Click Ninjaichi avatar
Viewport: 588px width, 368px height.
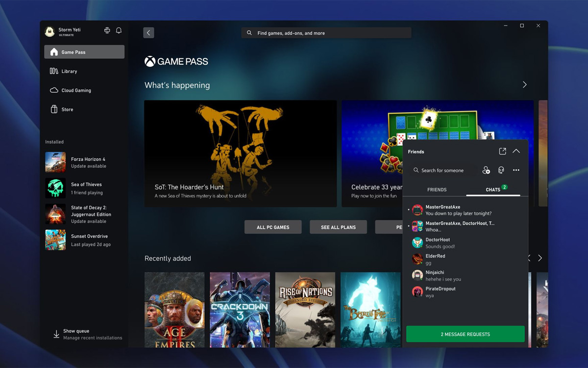[417, 276]
